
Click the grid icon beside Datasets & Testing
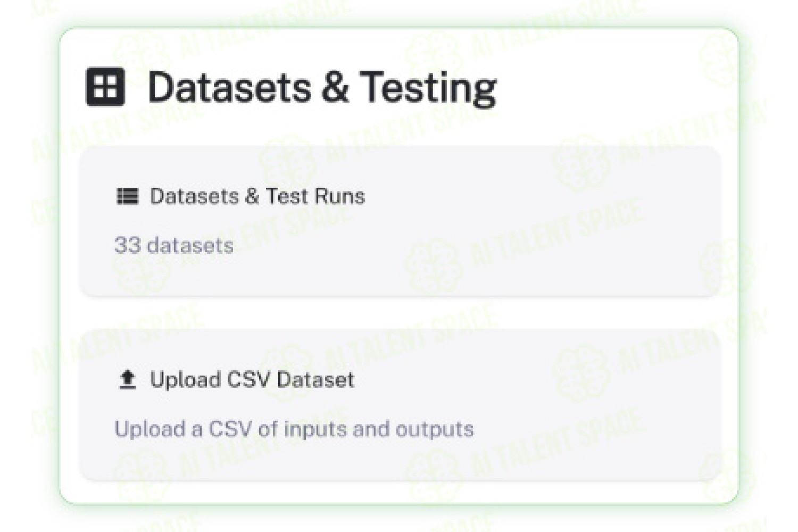coord(105,87)
